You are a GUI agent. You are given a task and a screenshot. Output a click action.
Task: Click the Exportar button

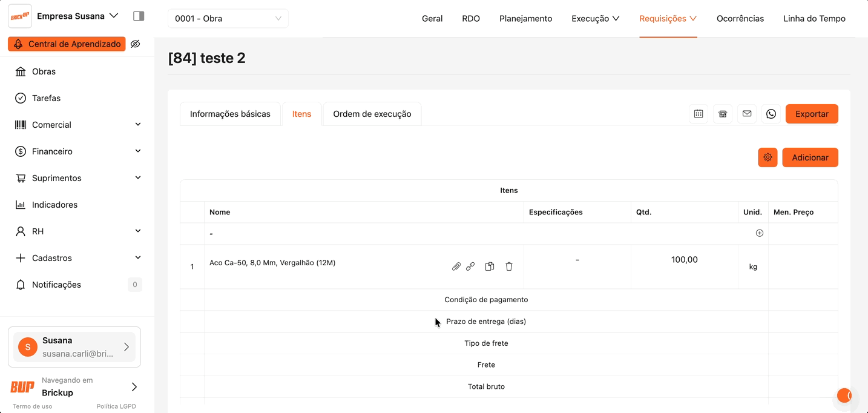[812, 114]
